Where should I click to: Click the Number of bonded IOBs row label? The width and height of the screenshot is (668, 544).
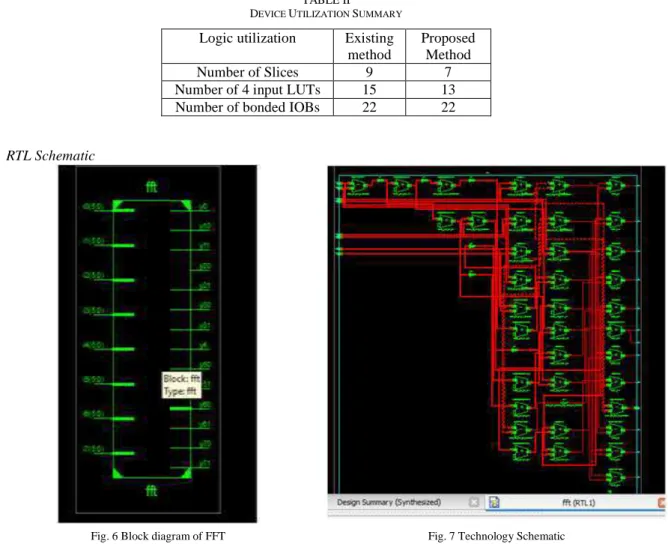[248, 107]
